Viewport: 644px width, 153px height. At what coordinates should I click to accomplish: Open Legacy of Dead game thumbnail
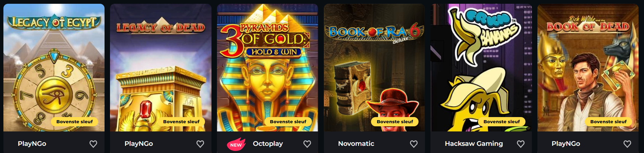[161, 68]
